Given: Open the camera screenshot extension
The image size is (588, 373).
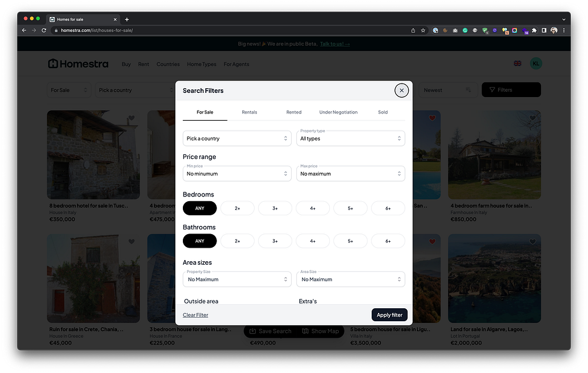Looking at the screenshot, I should pos(455,31).
